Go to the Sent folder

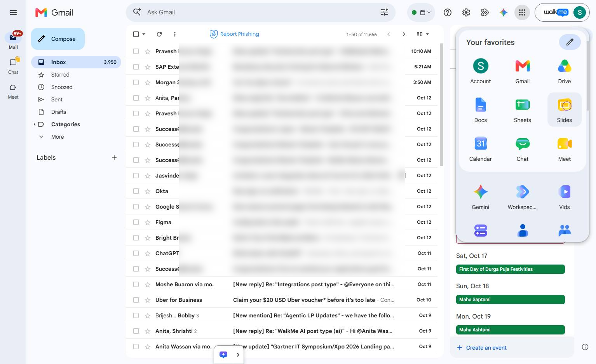pyautogui.click(x=57, y=99)
